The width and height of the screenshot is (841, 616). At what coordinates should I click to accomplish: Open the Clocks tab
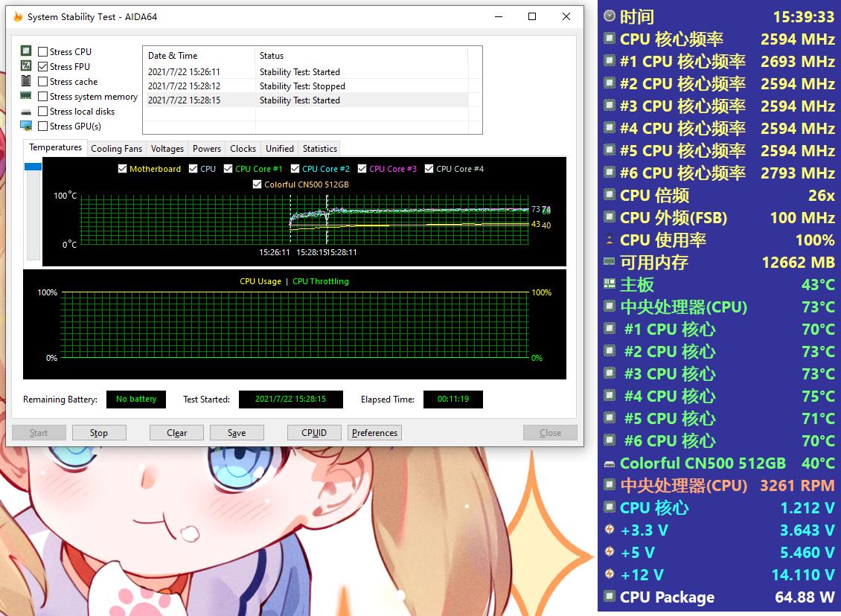coord(243,149)
